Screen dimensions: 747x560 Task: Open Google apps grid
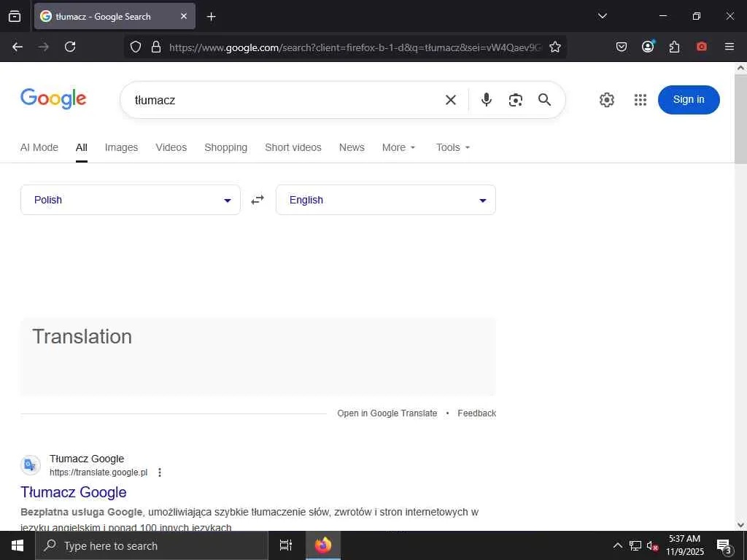[640, 100]
